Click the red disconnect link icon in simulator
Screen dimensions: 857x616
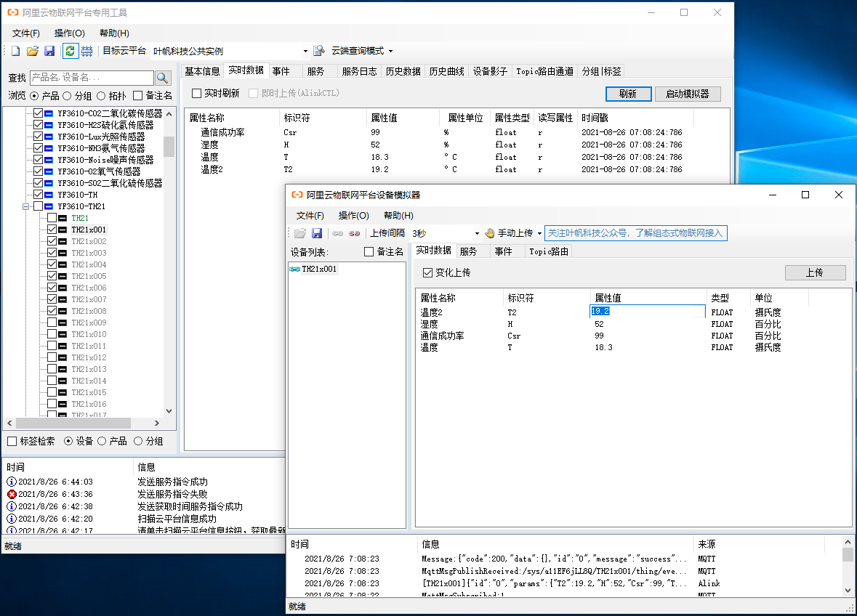coord(354,233)
